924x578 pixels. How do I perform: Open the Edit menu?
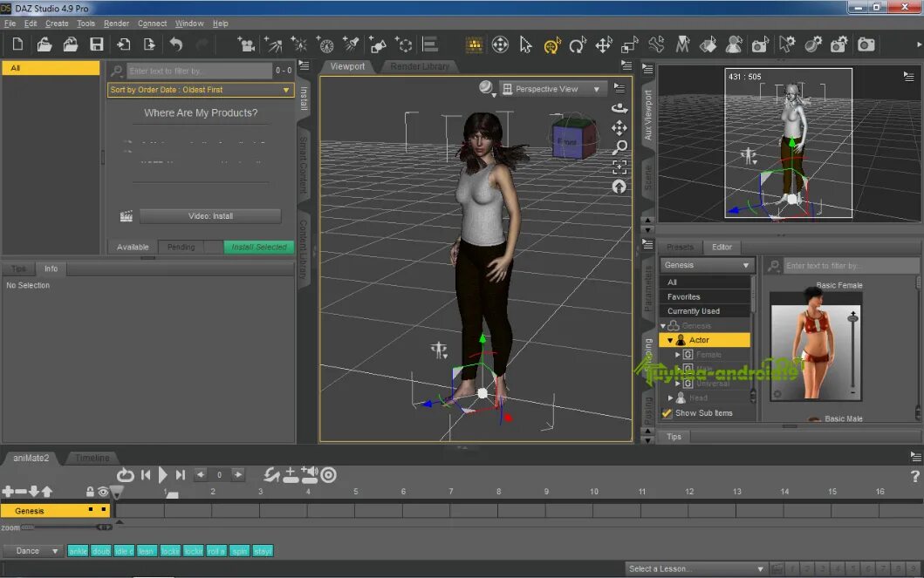(31, 24)
